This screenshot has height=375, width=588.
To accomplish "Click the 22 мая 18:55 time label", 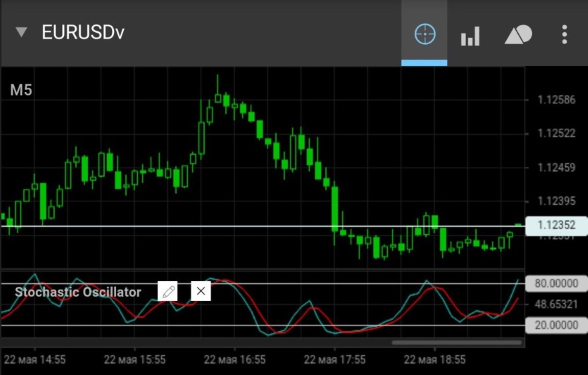I will [435, 360].
